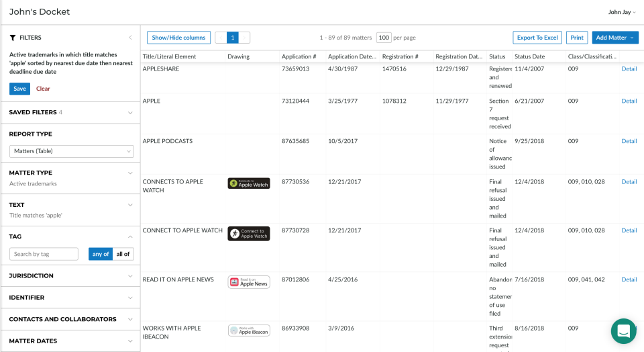The image size is (644, 352).
Task: Open the Report Type combo box
Action: coord(72,151)
